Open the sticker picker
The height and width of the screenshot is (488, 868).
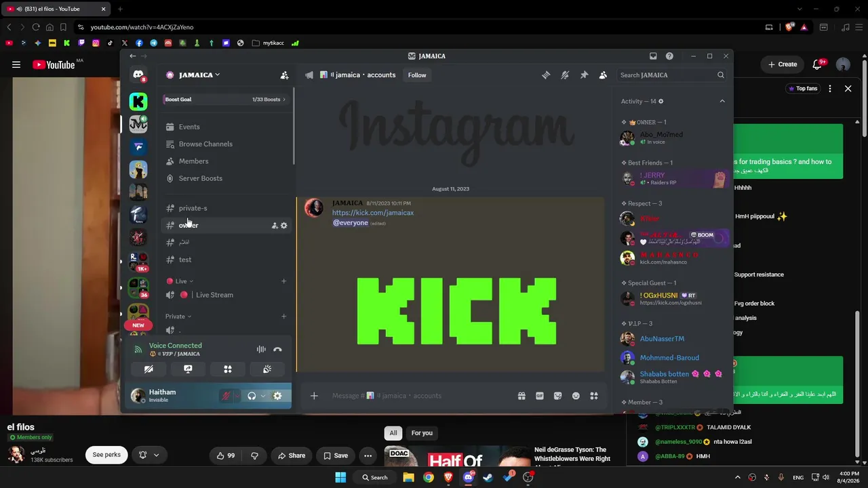[x=558, y=396]
